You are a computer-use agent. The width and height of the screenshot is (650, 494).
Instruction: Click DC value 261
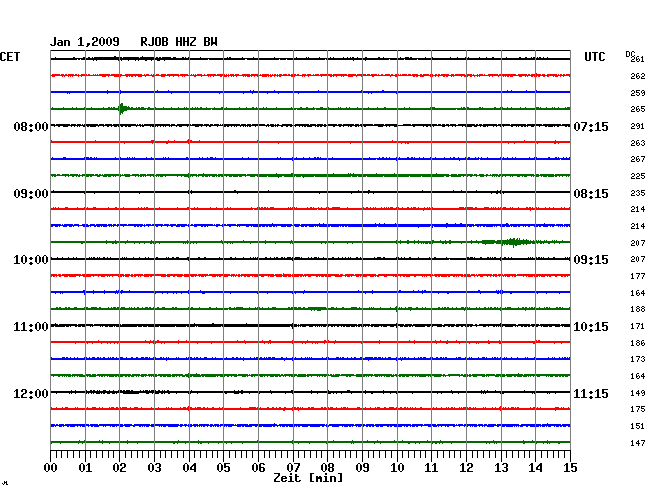tap(638, 59)
